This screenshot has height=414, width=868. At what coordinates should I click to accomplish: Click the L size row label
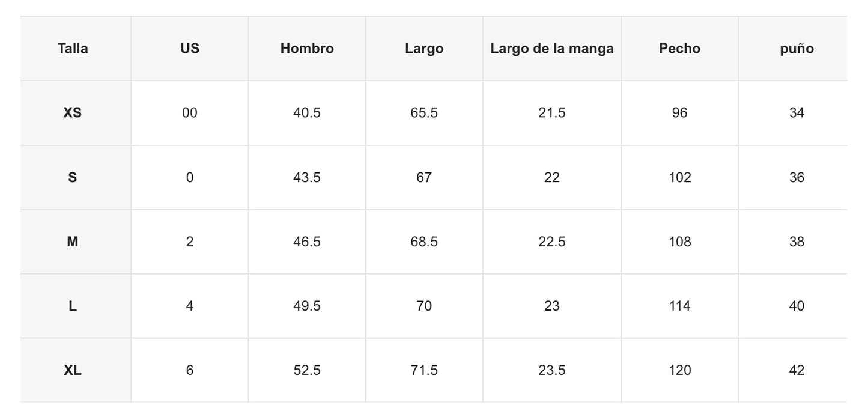(x=73, y=306)
